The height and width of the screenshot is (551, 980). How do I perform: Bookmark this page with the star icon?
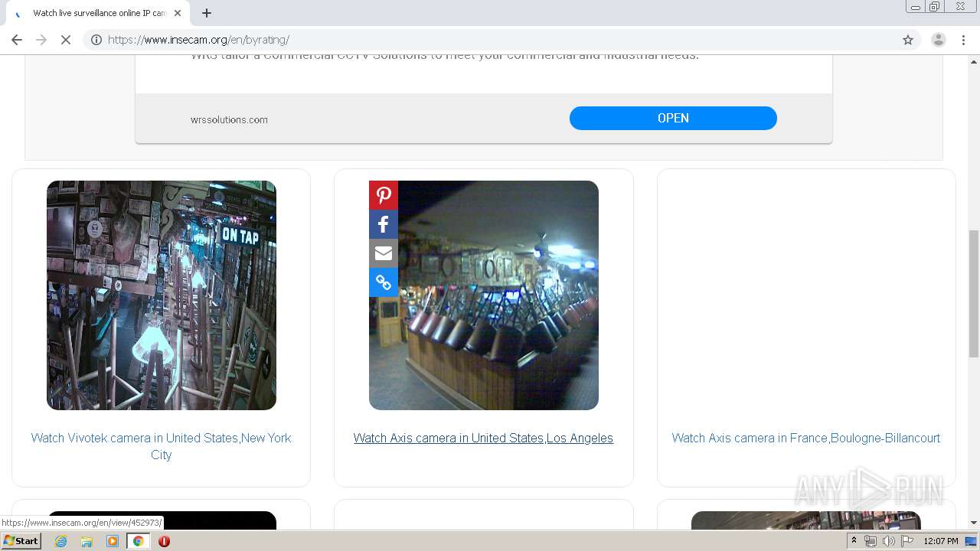[x=908, y=40]
